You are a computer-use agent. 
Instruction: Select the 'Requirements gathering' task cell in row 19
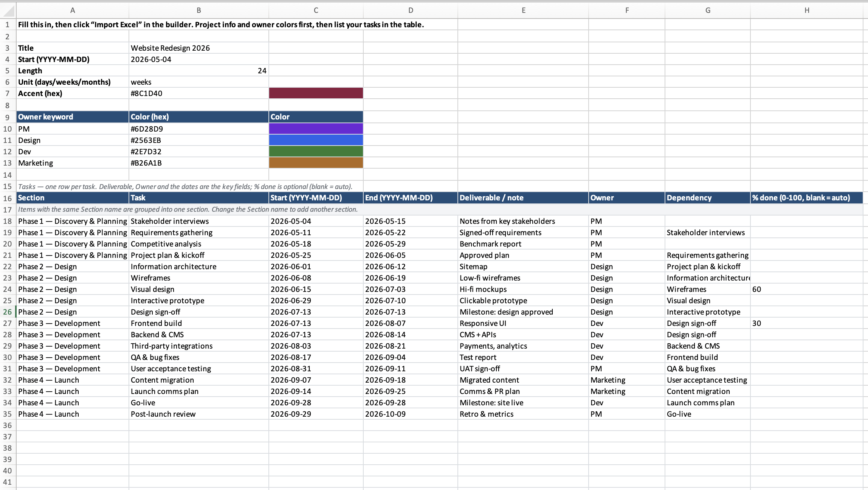click(199, 233)
